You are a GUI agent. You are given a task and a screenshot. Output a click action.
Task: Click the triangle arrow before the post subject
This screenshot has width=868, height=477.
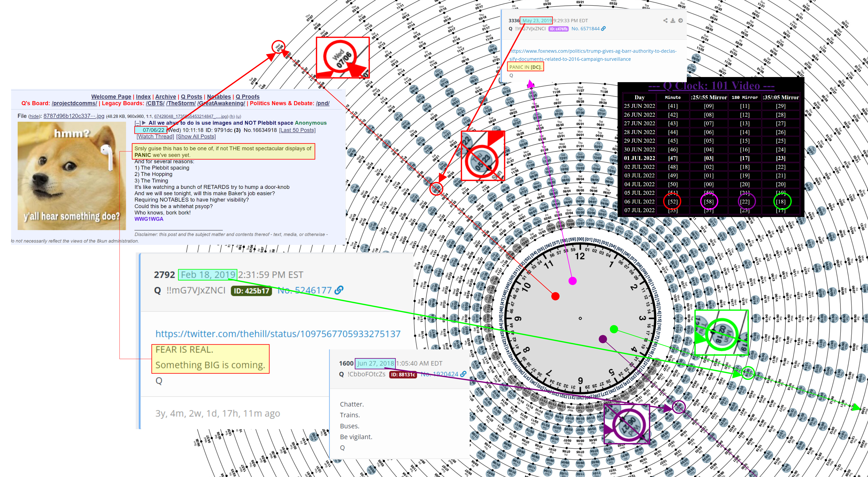point(144,123)
